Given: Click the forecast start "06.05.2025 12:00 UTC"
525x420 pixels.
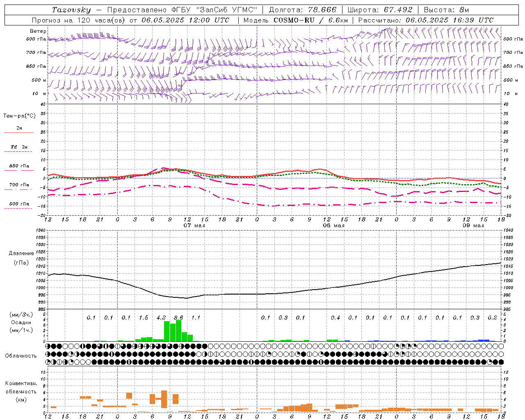Looking at the screenshot, I should [x=185, y=20].
